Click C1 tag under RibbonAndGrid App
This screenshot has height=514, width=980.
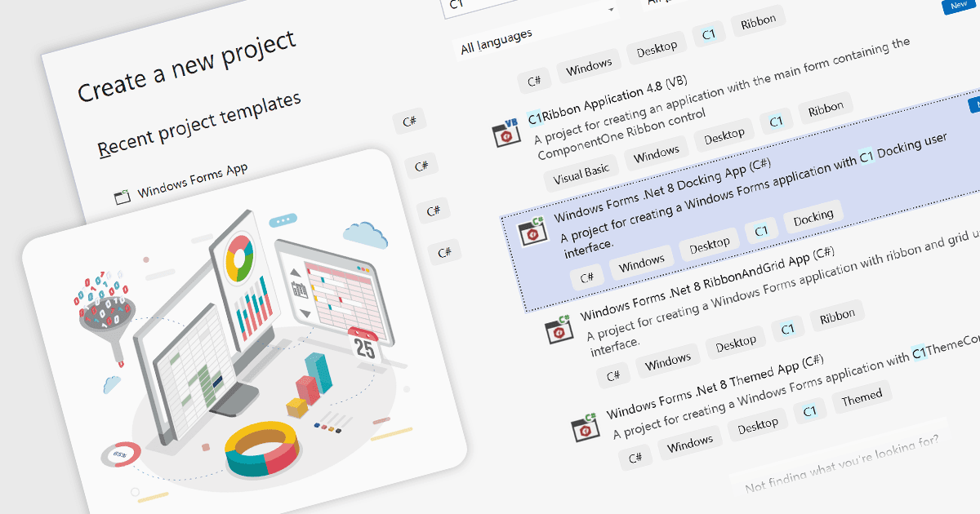coord(787,330)
